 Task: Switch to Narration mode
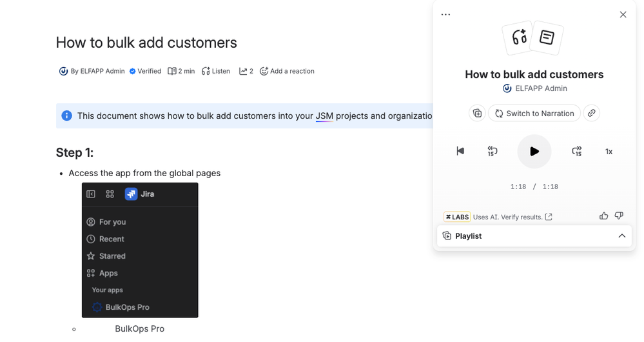pos(534,113)
